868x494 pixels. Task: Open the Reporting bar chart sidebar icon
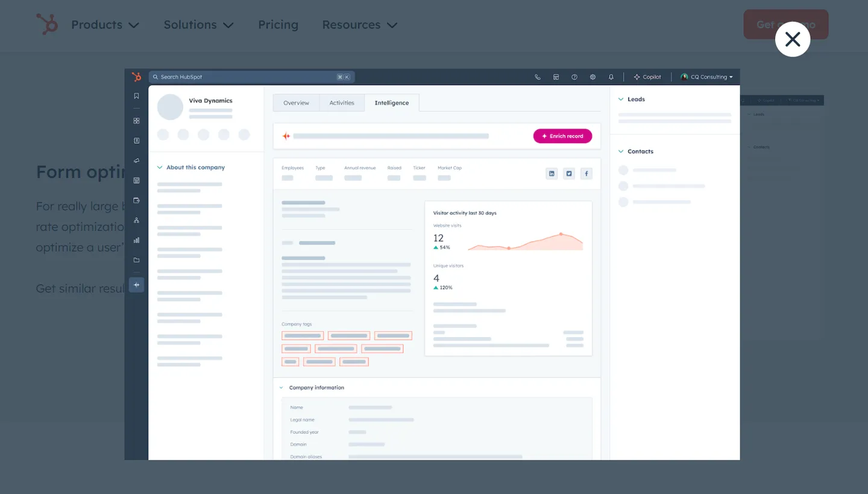[x=136, y=240]
